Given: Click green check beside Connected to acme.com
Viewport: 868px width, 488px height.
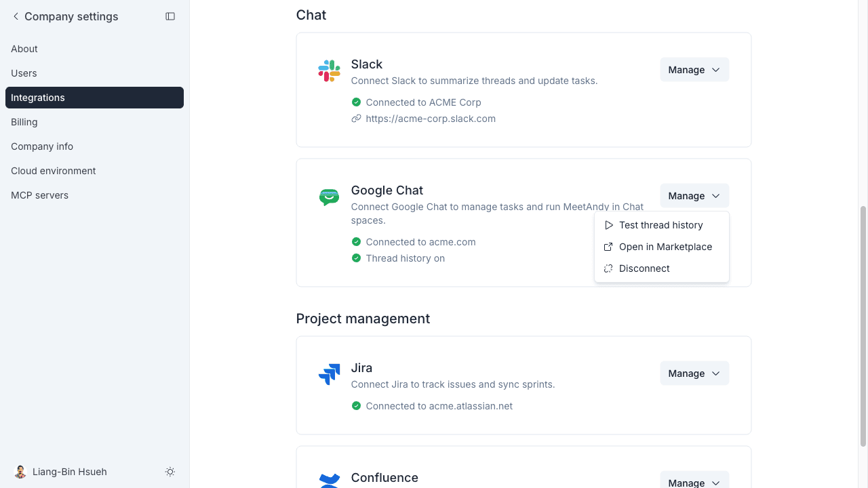Looking at the screenshot, I should pyautogui.click(x=356, y=242).
